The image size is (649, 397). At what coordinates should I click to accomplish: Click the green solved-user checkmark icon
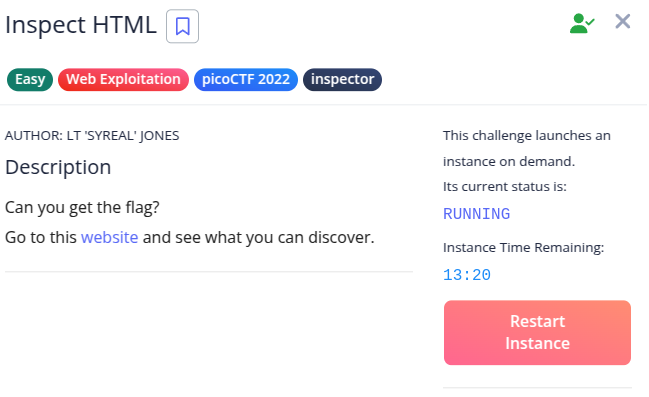click(x=582, y=23)
